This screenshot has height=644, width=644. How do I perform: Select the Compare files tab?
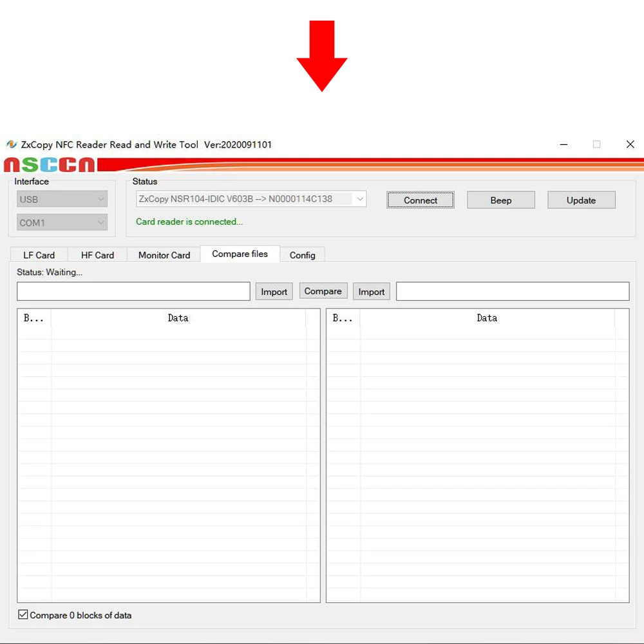click(x=240, y=254)
